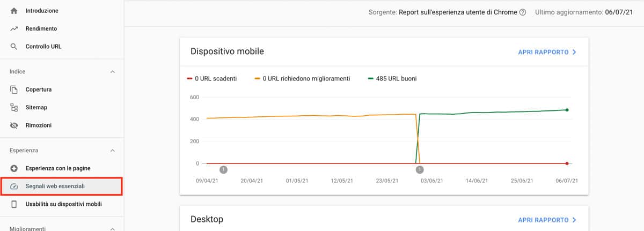The image size is (644, 231).
Task: Open the Desktop Apri Rapporto link
Action: click(x=547, y=220)
